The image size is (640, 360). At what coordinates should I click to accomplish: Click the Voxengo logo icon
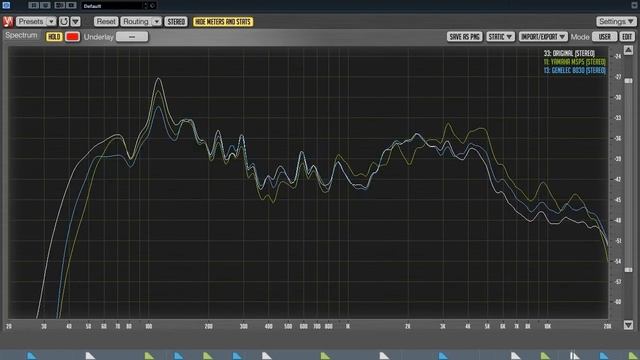pyautogui.click(x=8, y=22)
